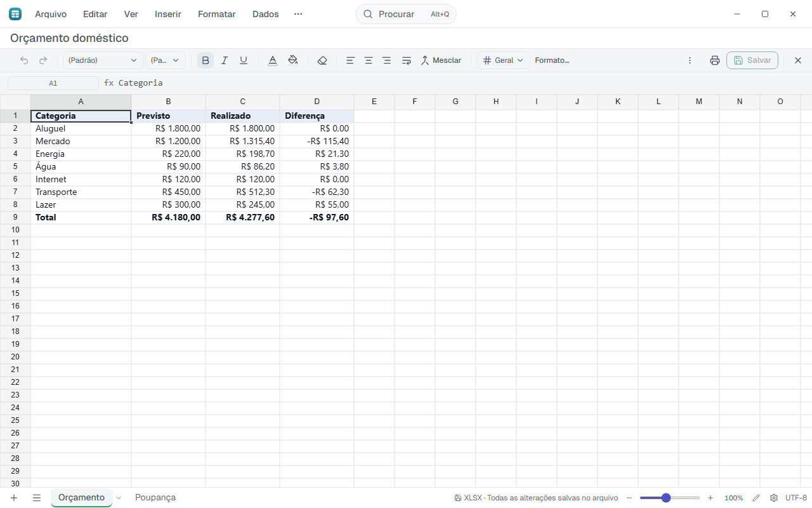The width and height of the screenshot is (812, 508).
Task: Open the Dados menu
Action: point(266,14)
